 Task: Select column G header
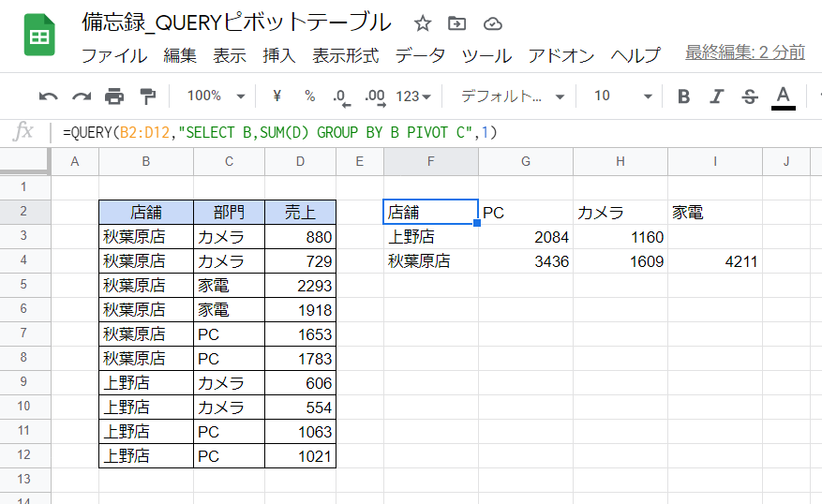[526, 161]
